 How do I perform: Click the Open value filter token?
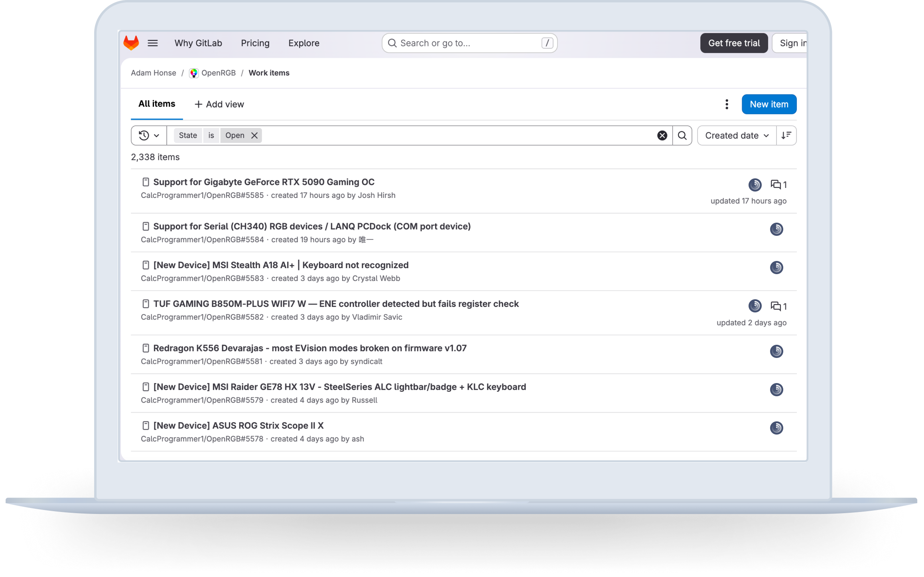[x=235, y=136]
